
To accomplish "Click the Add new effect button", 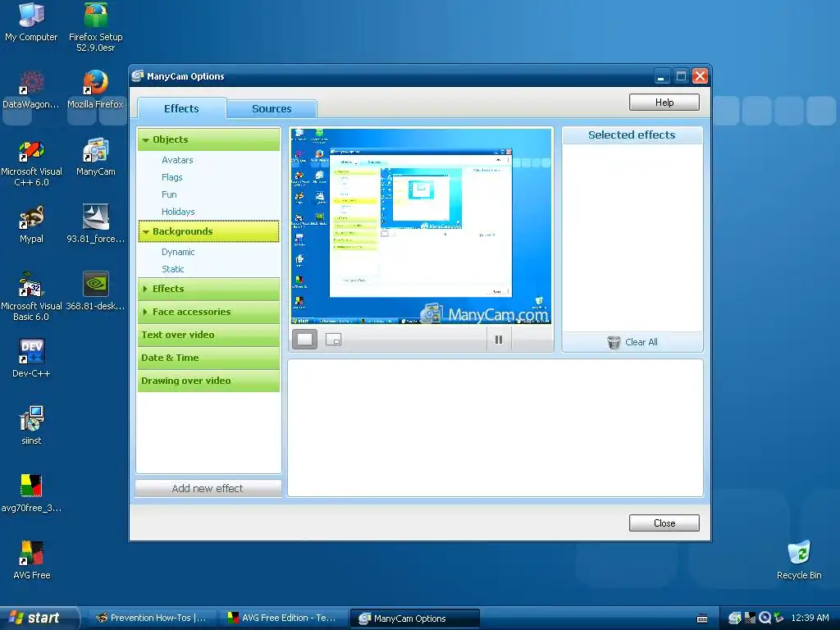I will pyautogui.click(x=208, y=489).
